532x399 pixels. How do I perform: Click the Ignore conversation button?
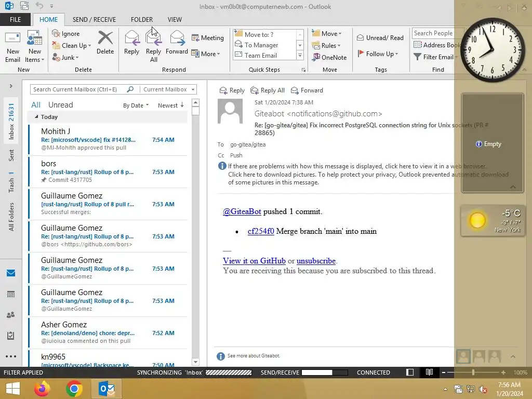[66, 34]
